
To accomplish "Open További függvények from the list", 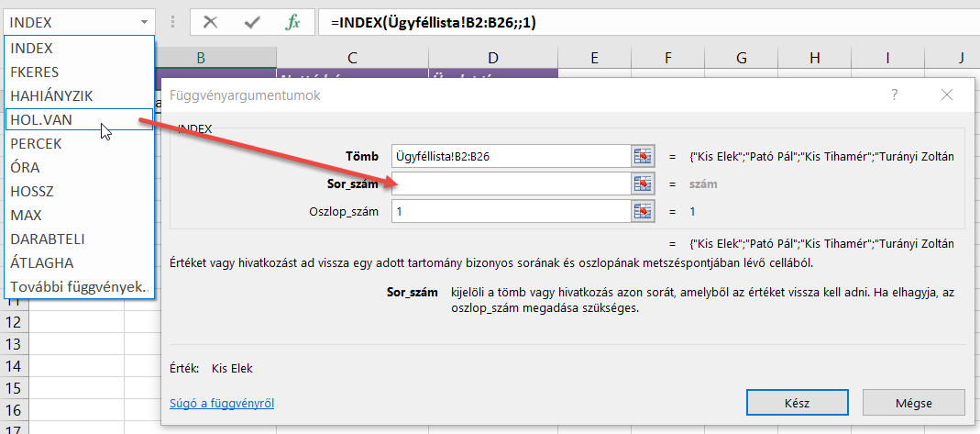I will [79, 286].
